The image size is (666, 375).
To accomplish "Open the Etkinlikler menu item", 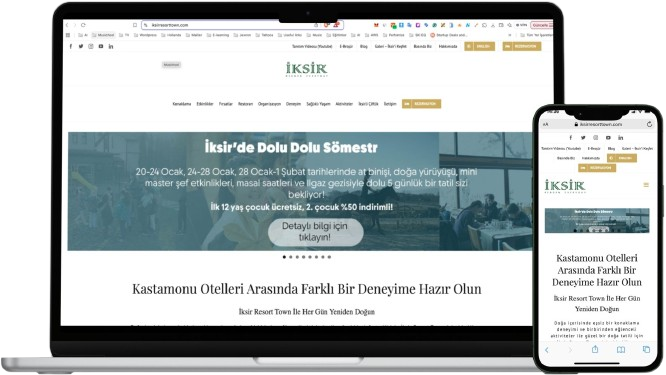I will pos(205,104).
